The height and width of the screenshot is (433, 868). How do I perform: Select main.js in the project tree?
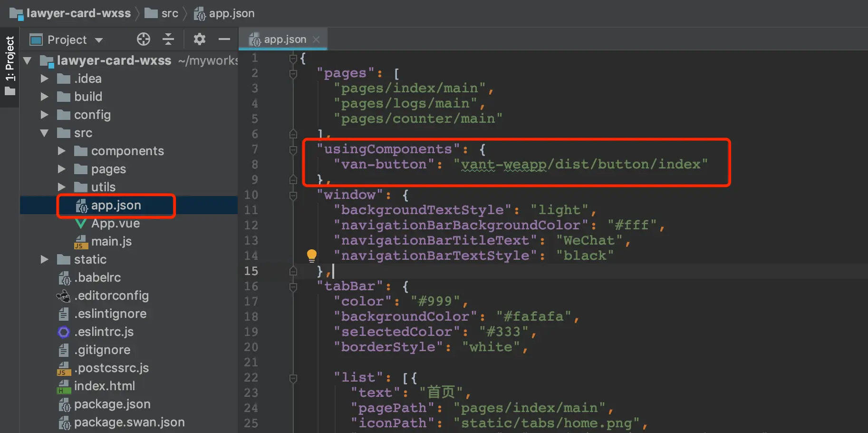click(x=111, y=241)
